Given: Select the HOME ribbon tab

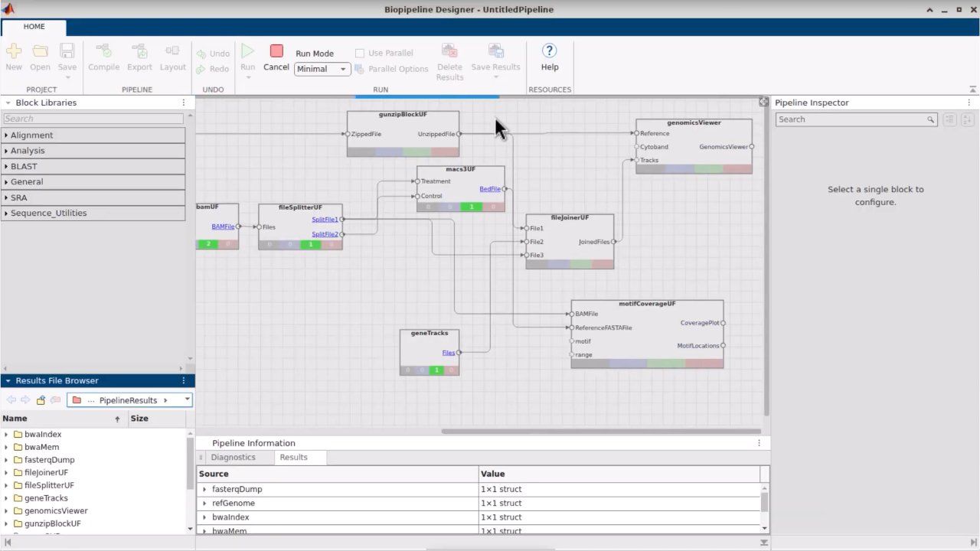Looking at the screenshot, I should click(34, 27).
